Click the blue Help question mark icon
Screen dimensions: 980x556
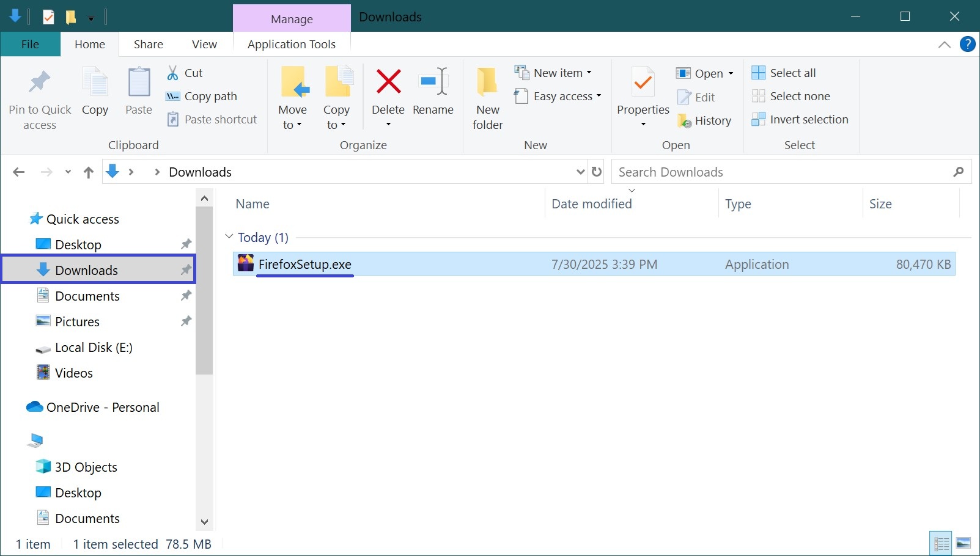coord(968,44)
